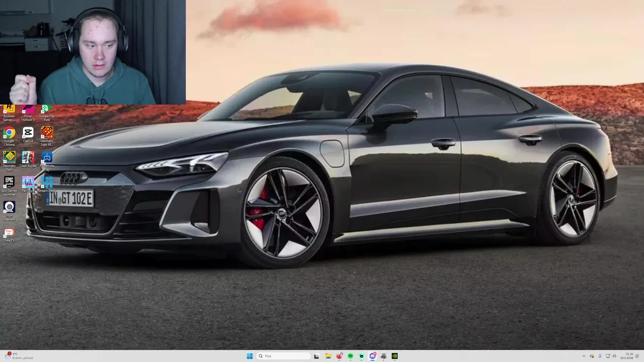644x362 pixels.
Task: Open the Windows Start menu
Action: (x=250, y=356)
